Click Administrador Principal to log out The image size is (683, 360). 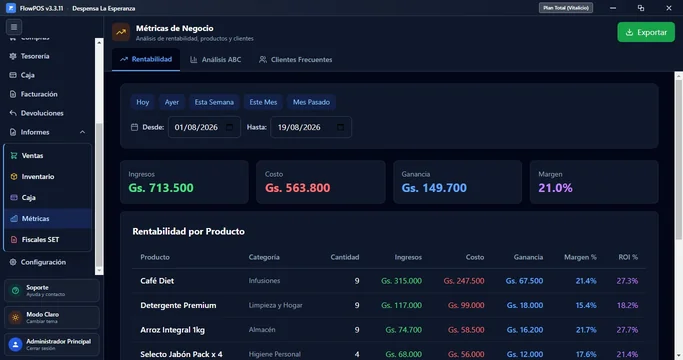(52, 344)
